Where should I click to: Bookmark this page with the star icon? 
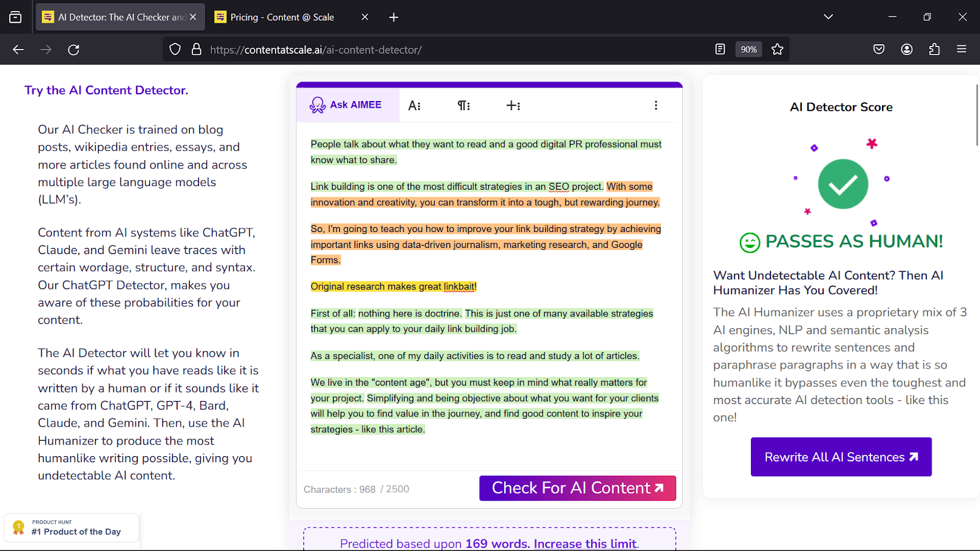[777, 50]
